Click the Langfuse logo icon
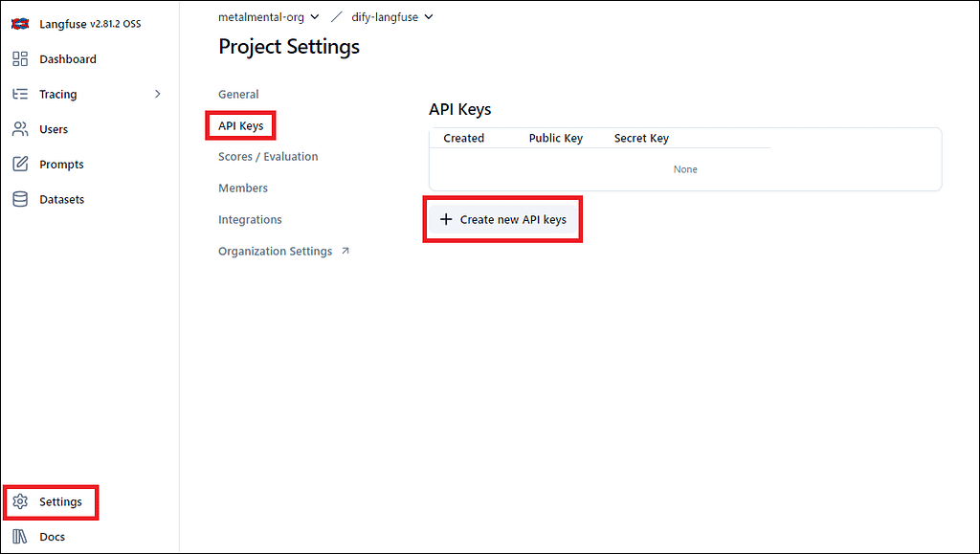This screenshot has height=554, width=980. pos(20,23)
